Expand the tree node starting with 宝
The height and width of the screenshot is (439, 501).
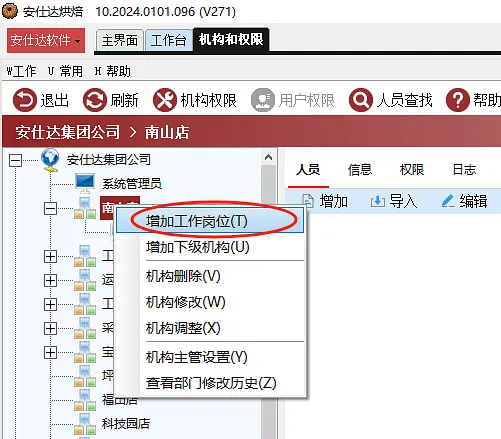click(50, 352)
